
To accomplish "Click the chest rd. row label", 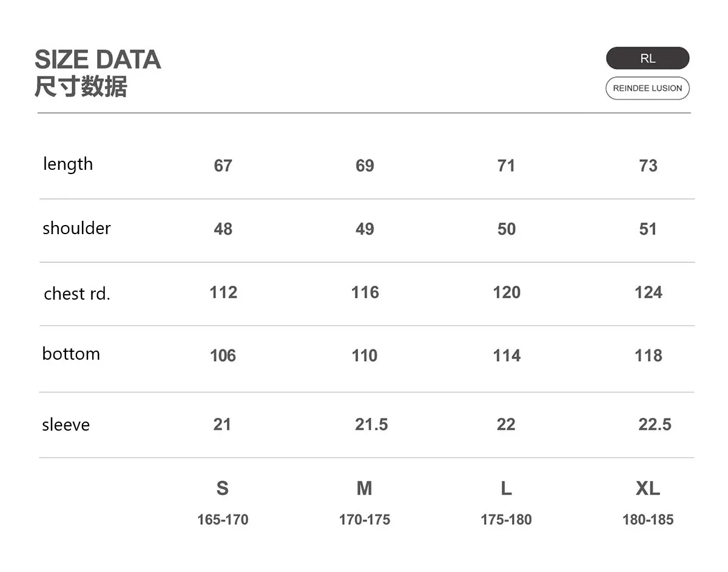I will (77, 294).
